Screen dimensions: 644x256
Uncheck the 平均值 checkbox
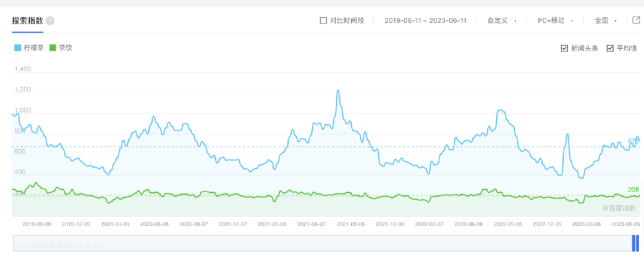tap(610, 48)
